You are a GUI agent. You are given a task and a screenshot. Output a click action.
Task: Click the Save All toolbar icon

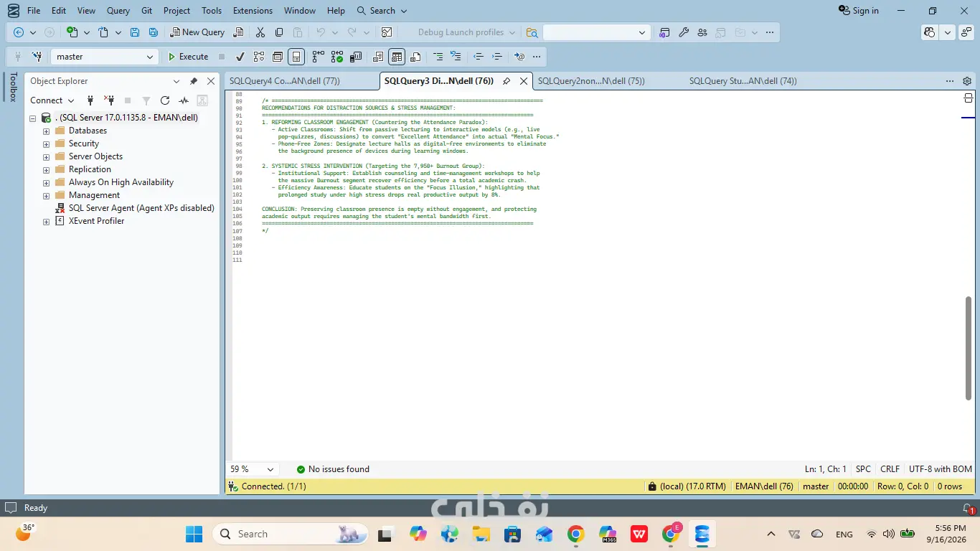pos(154,32)
